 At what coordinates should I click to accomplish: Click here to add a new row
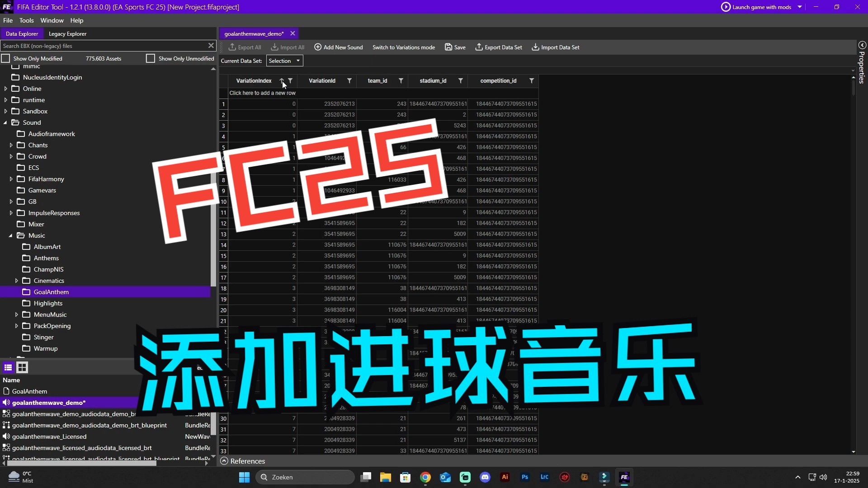click(x=262, y=93)
